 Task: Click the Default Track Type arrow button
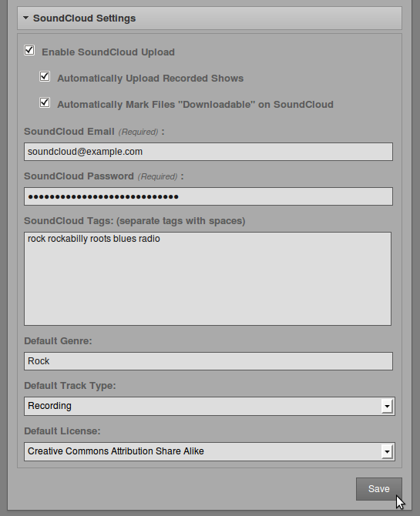(x=387, y=406)
